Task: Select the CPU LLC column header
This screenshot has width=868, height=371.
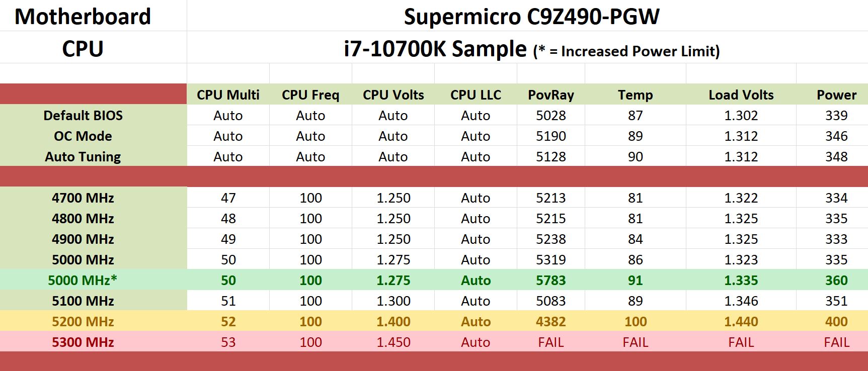Action: [476, 95]
